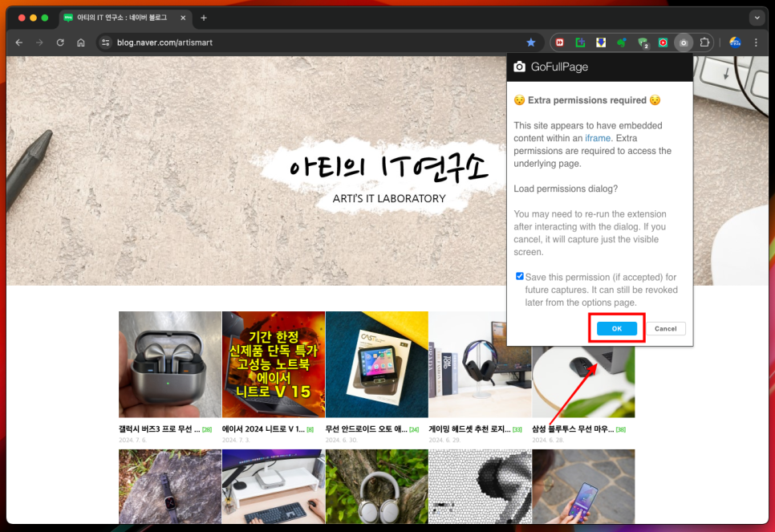Uncheck the Save this permission checkbox
The image size is (775, 532).
point(519,276)
